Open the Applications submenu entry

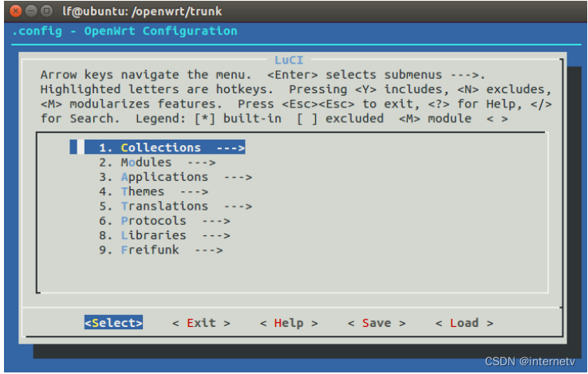coord(176,177)
